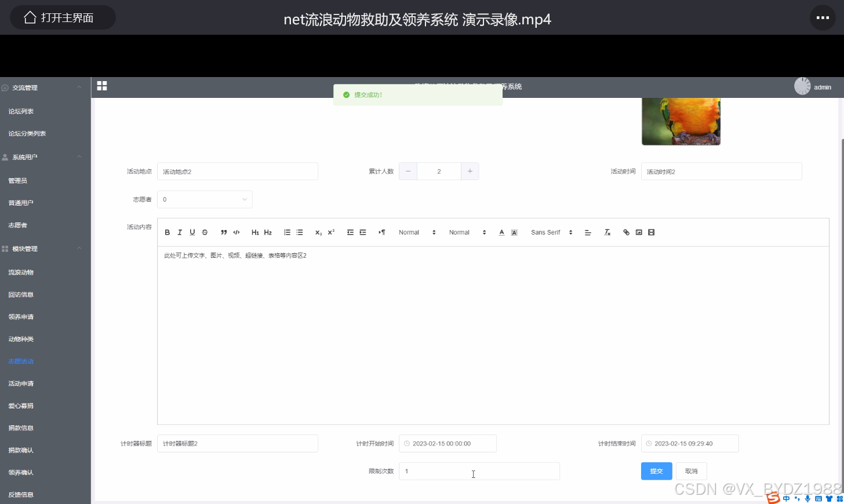Increase the indent level
844x504 pixels.
click(363, 232)
